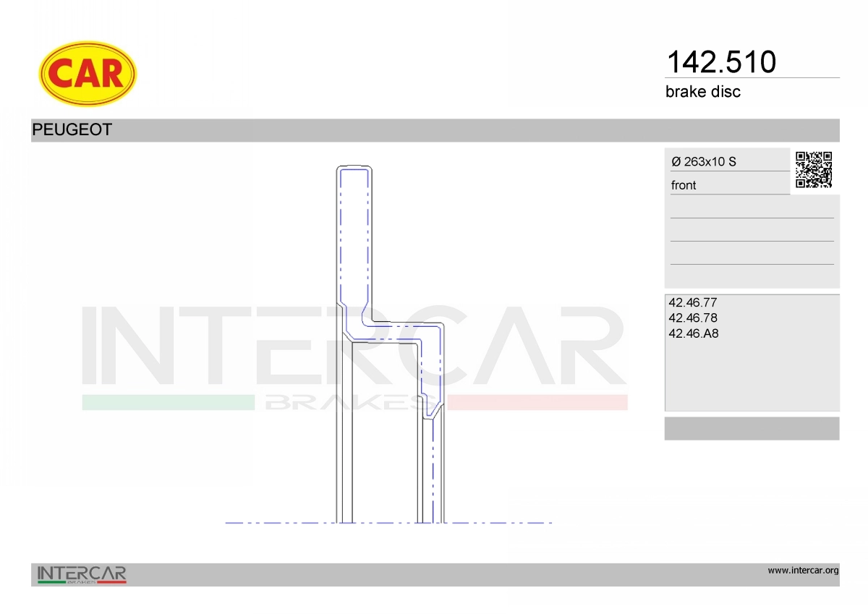Click the empty gray bar below references
Viewport: 868px width, 614px height.
tap(752, 428)
